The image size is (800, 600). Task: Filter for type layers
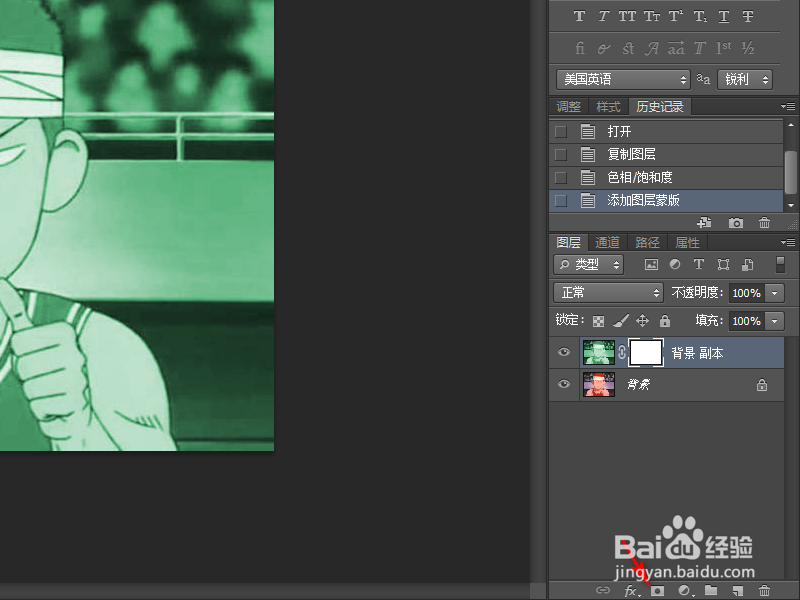pyautogui.click(x=699, y=265)
